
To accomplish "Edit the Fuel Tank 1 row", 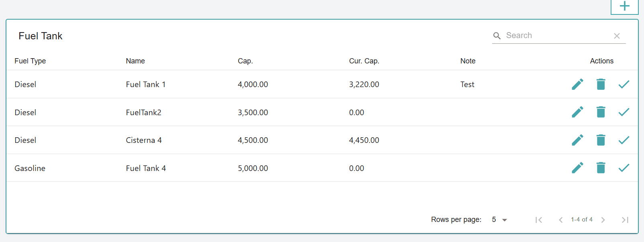I will 577,84.
